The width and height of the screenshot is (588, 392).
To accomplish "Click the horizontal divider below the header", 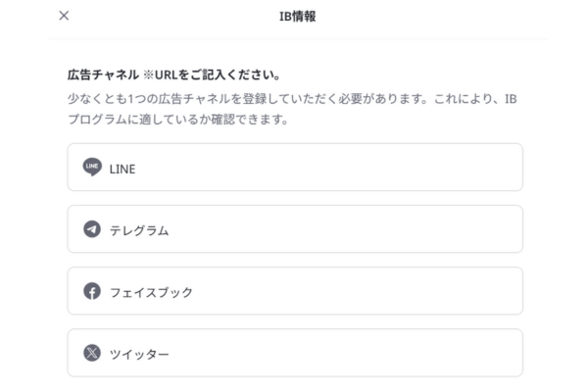I will [x=299, y=38].
